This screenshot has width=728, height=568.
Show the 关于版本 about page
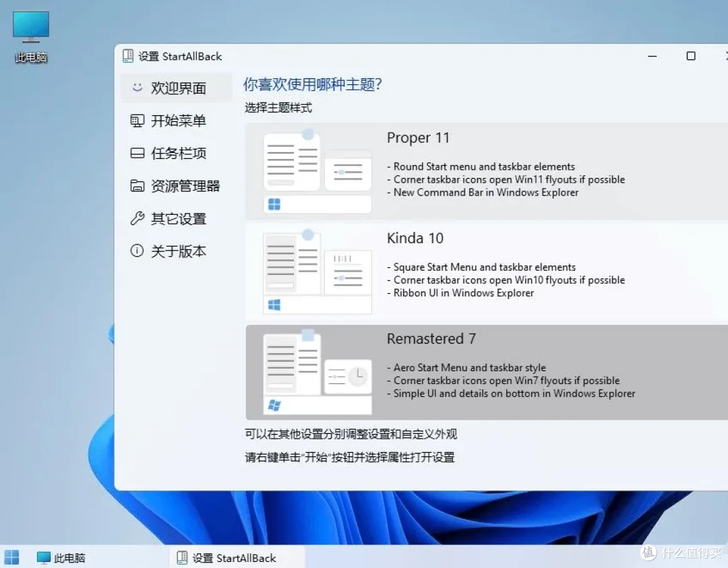click(177, 251)
